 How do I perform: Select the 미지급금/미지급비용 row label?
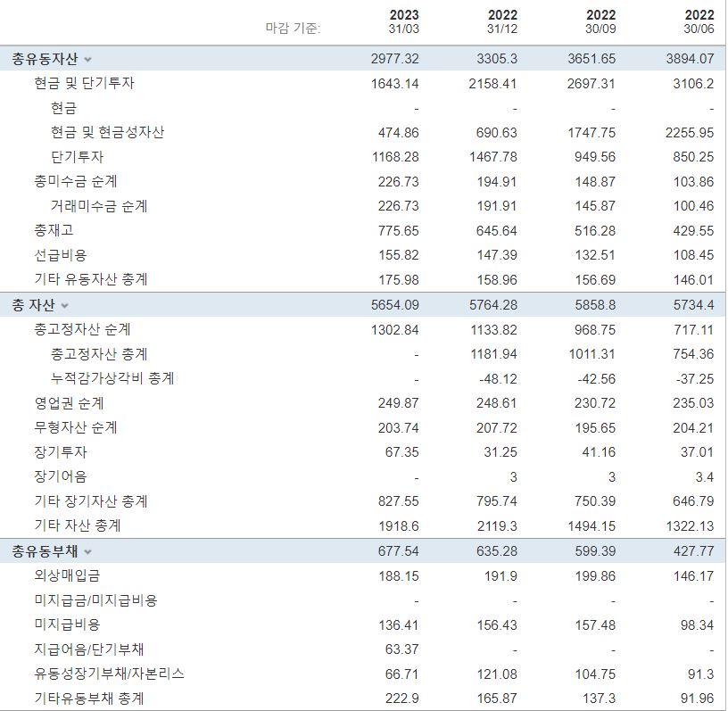[x=95, y=600]
